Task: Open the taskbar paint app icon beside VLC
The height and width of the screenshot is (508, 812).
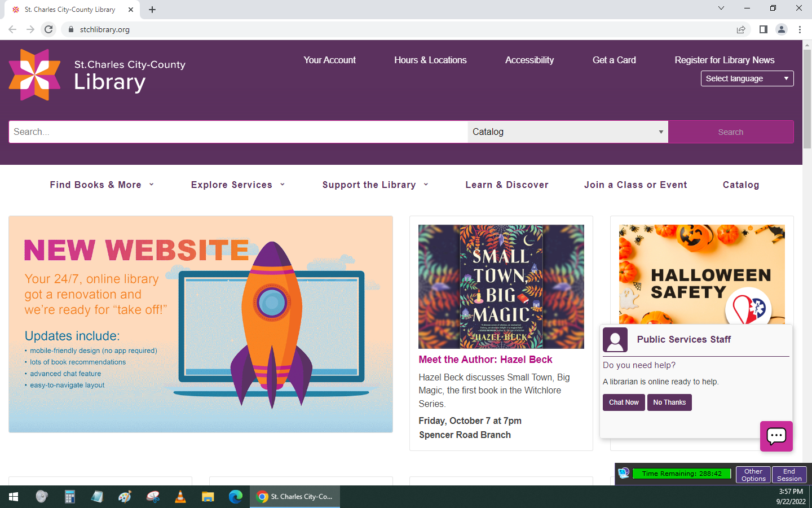Action: (x=153, y=497)
